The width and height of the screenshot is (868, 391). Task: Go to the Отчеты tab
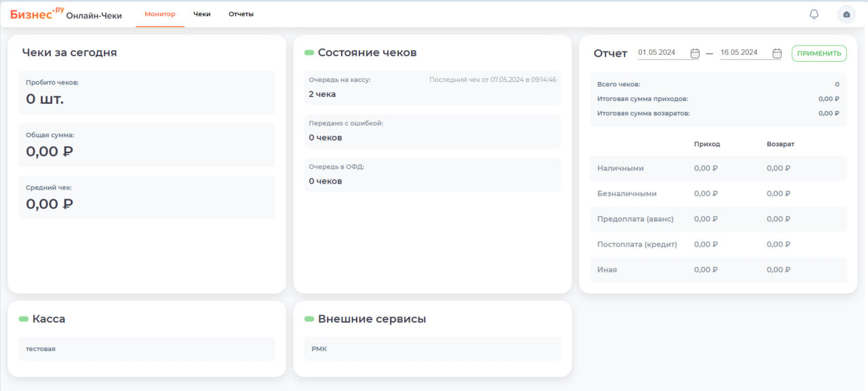point(241,14)
